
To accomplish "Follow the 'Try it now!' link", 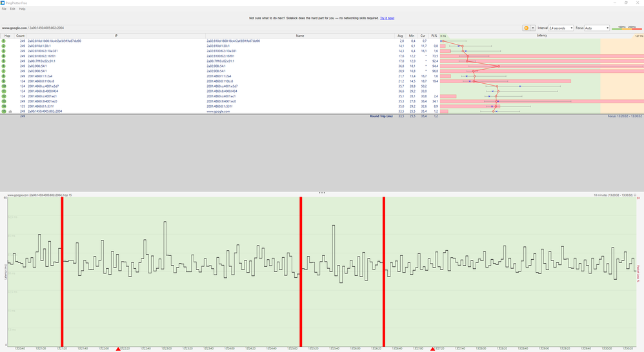I will pos(387,18).
